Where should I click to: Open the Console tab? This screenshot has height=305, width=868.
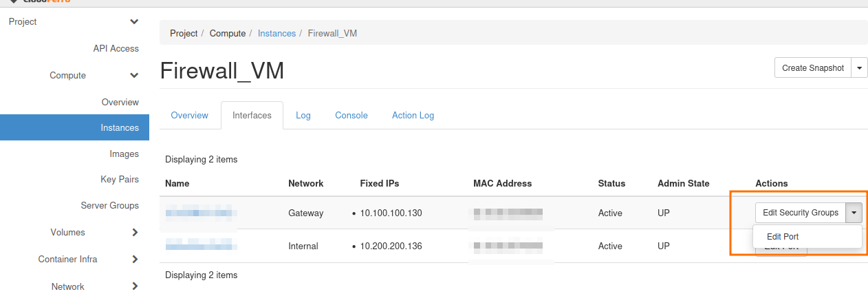351,116
